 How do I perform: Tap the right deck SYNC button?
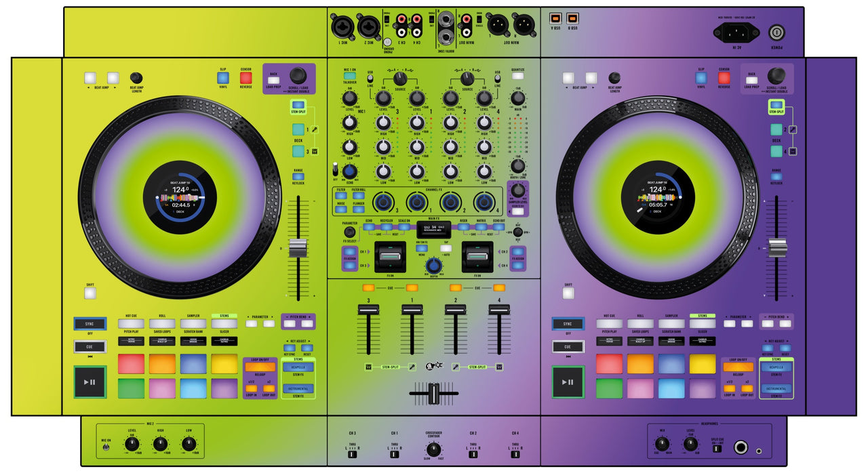[568, 324]
